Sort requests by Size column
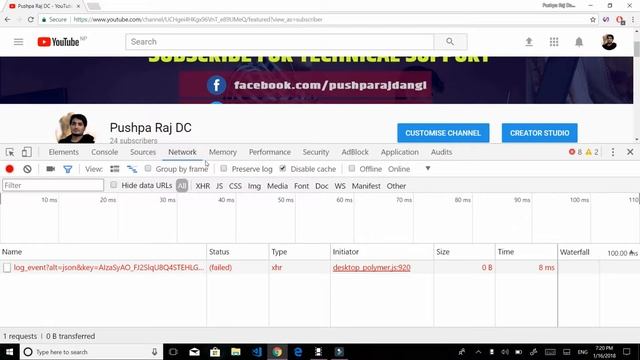 (x=464, y=252)
